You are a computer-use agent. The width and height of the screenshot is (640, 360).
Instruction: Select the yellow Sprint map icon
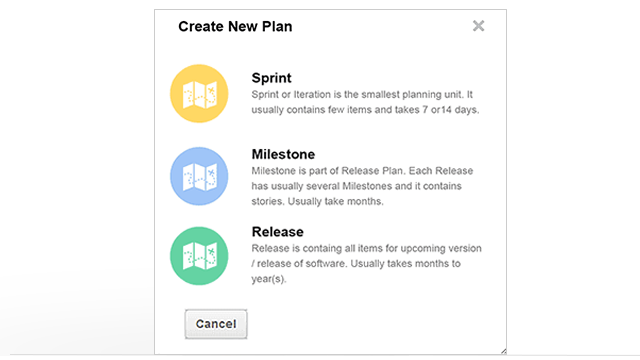pyautogui.click(x=199, y=93)
